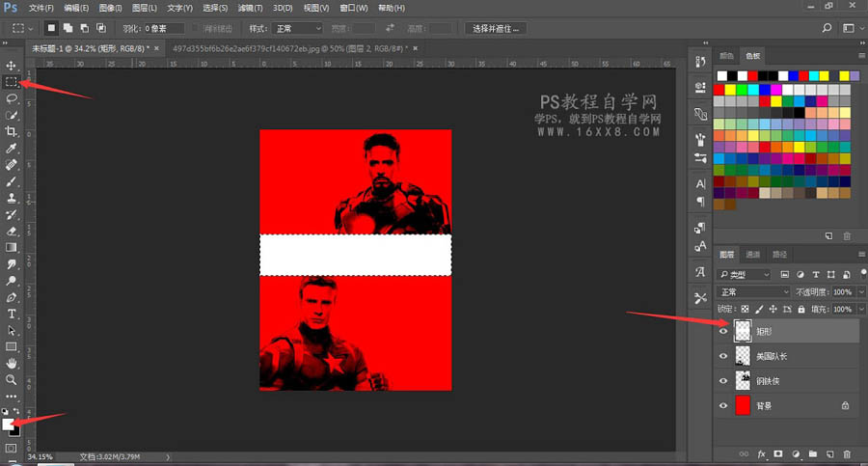Image resolution: width=868 pixels, height=466 pixels.
Task: Open the Layers panel menu
Action: 861,255
